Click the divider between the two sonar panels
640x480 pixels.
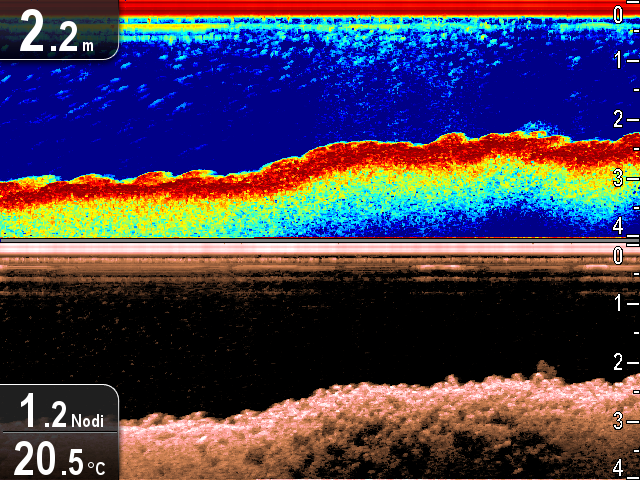point(320,240)
